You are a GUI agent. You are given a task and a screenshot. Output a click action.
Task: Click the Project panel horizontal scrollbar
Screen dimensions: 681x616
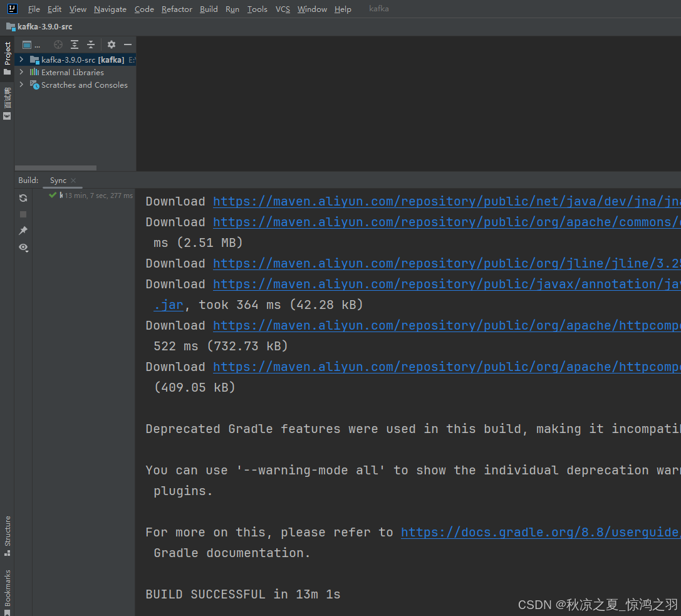(56, 168)
